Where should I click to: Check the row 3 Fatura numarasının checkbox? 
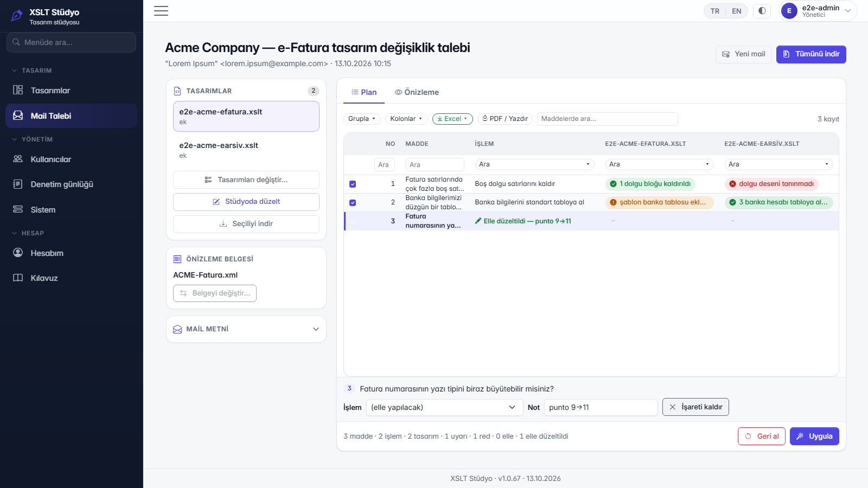[x=353, y=221]
